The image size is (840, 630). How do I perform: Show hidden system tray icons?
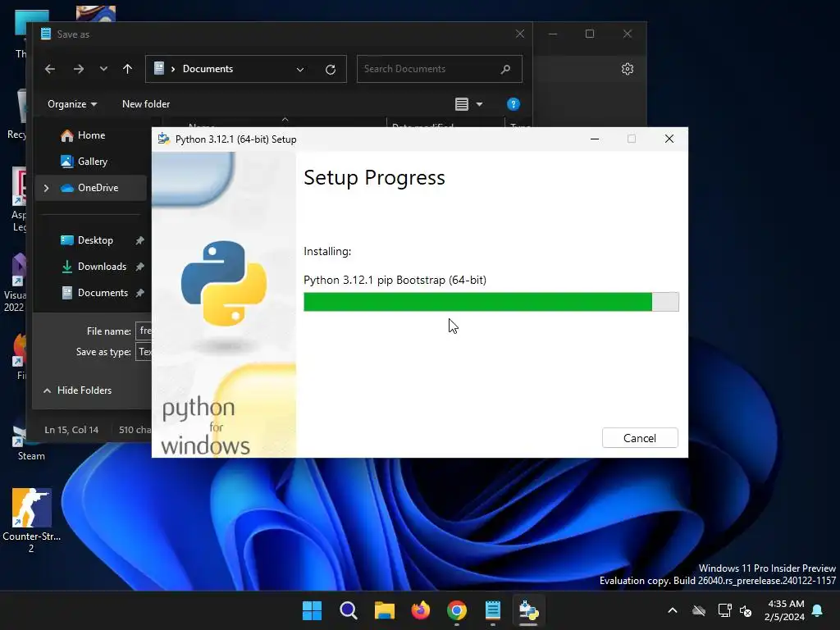[673, 610]
